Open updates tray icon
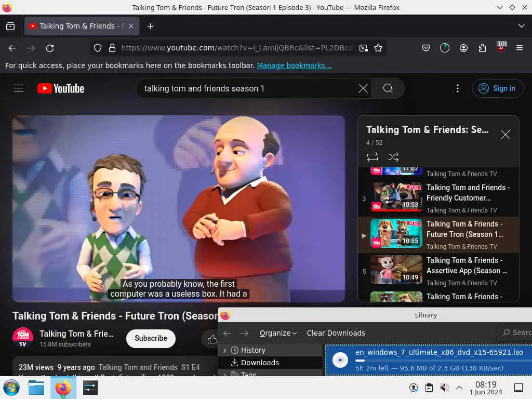 click(413, 388)
